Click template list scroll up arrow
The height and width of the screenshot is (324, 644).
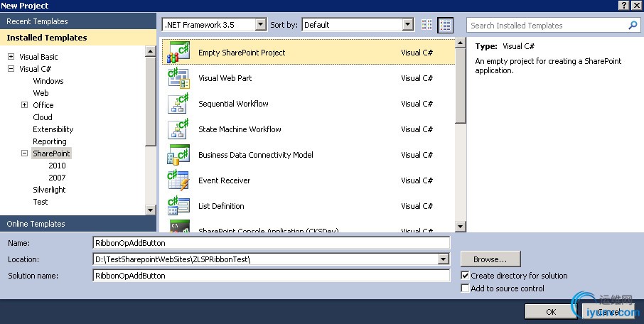click(461, 43)
